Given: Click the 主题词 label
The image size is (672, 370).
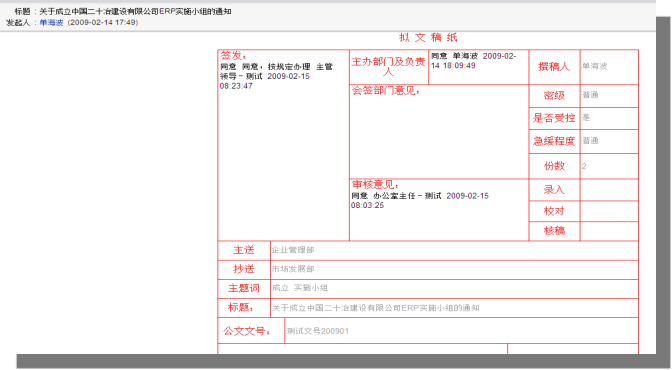Looking at the screenshot, I should 244,288.
